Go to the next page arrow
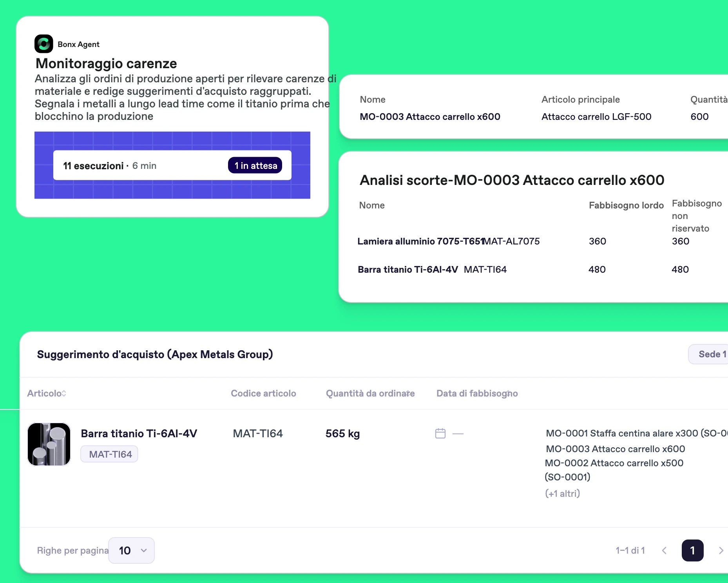The image size is (728, 583). pos(721,550)
